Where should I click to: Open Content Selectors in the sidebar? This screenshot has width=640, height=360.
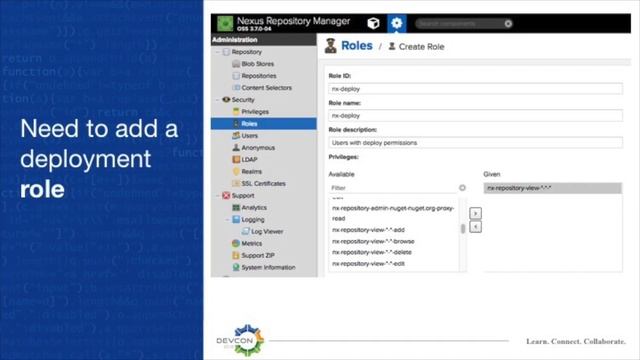267,88
